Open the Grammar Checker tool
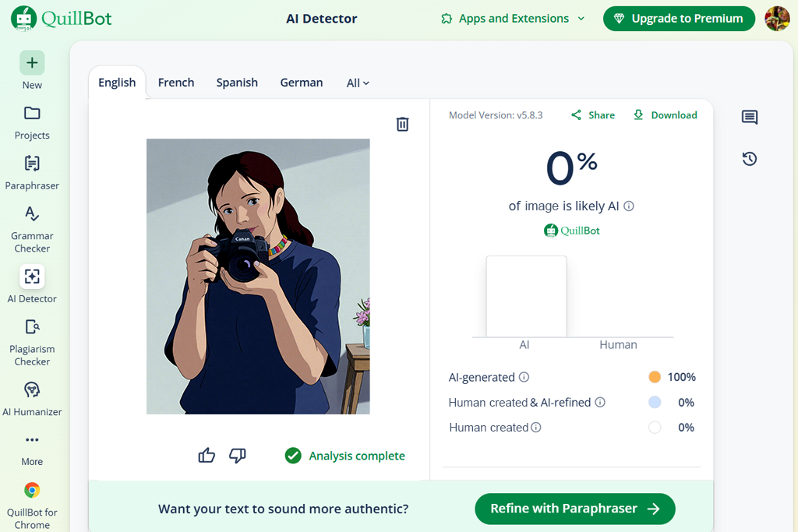798x532 pixels. click(32, 229)
